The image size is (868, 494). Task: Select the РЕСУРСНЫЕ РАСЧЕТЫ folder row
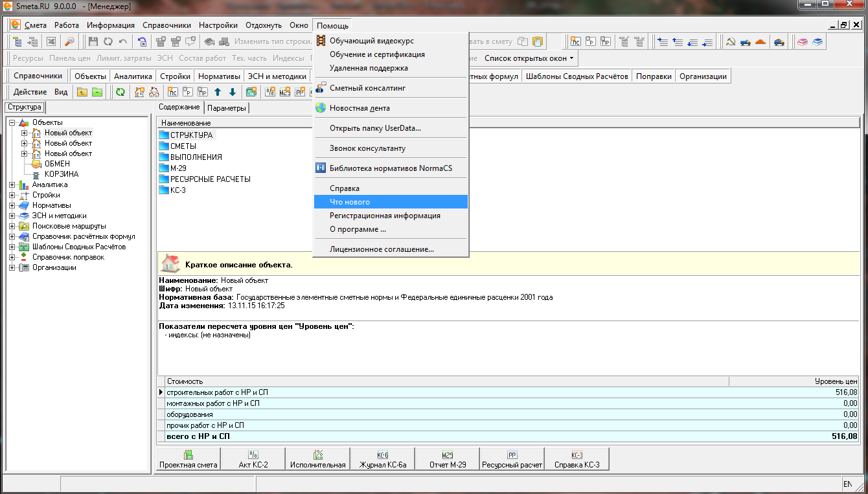point(210,179)
